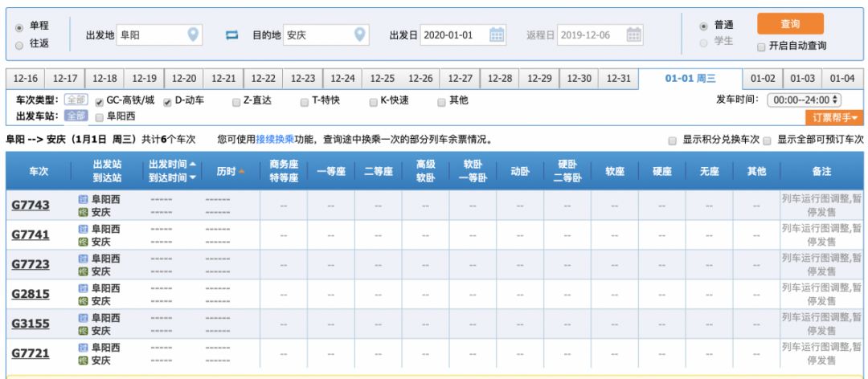Viewport: 868px width, 379px height.
Task: Expand the 订票帮手 booking helper panel
Action: [x=834, y=118]
